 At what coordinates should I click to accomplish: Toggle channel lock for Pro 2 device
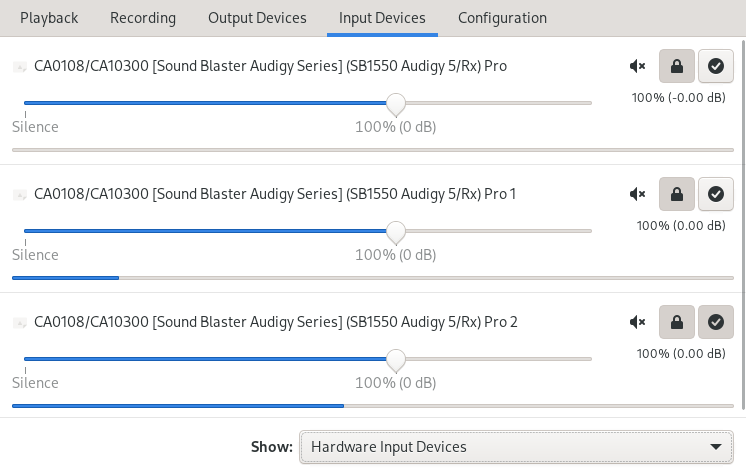click(677, 322)
